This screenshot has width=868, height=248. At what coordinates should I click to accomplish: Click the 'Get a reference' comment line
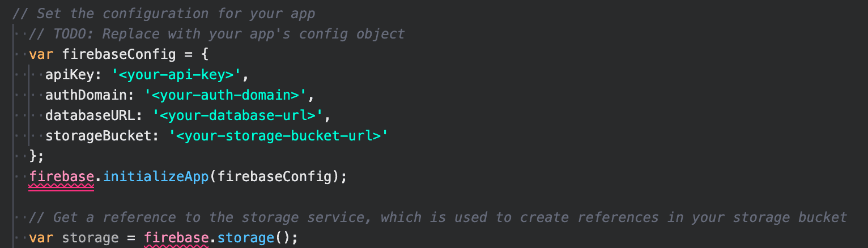click(438, 217)
